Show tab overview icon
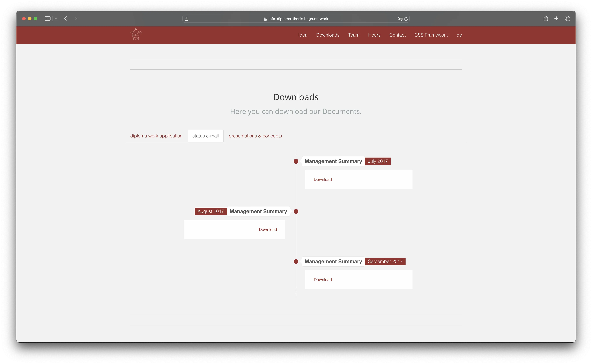 tap(567, 18)
